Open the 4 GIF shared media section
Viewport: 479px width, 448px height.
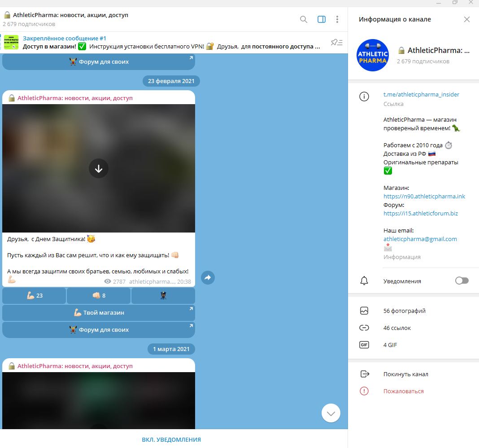tap(390, 345)
